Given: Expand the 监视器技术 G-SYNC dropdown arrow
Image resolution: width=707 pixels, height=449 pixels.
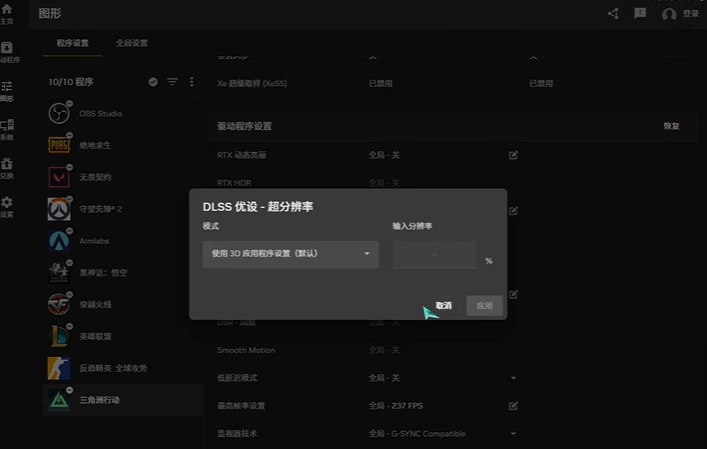Looking at the screenshot, I should pos(513,433).
